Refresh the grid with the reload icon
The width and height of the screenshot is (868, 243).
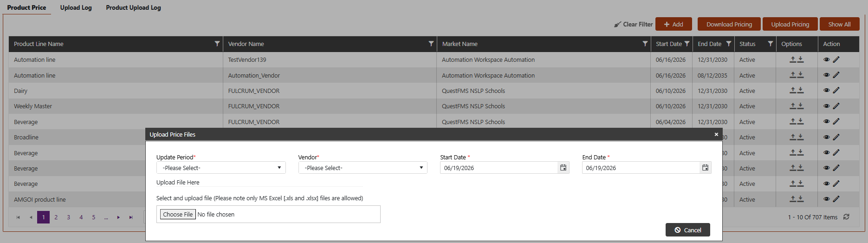click(x=846, y=217)
